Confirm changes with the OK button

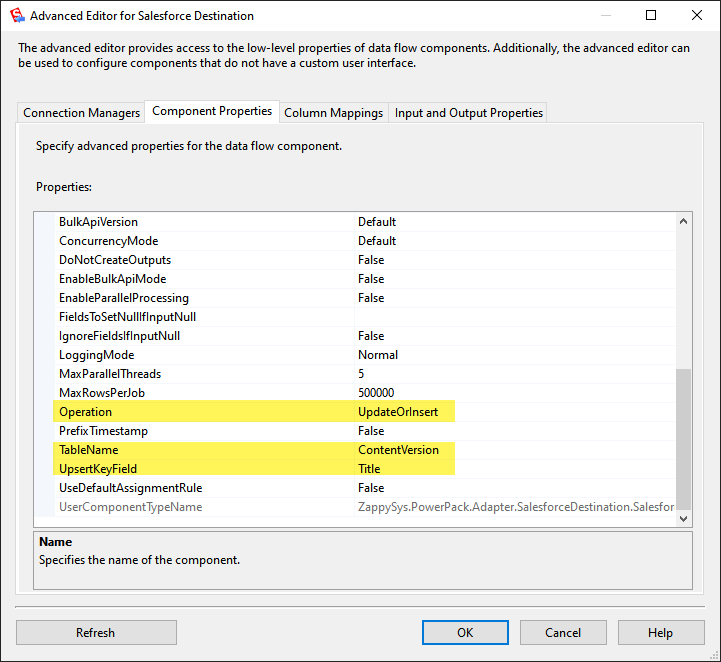pyautogui.click(x=465, y=632)
